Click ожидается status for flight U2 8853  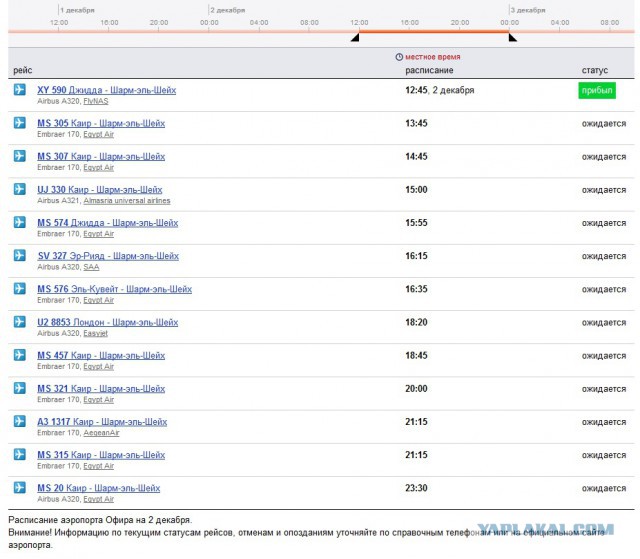[x=604, y=323]
